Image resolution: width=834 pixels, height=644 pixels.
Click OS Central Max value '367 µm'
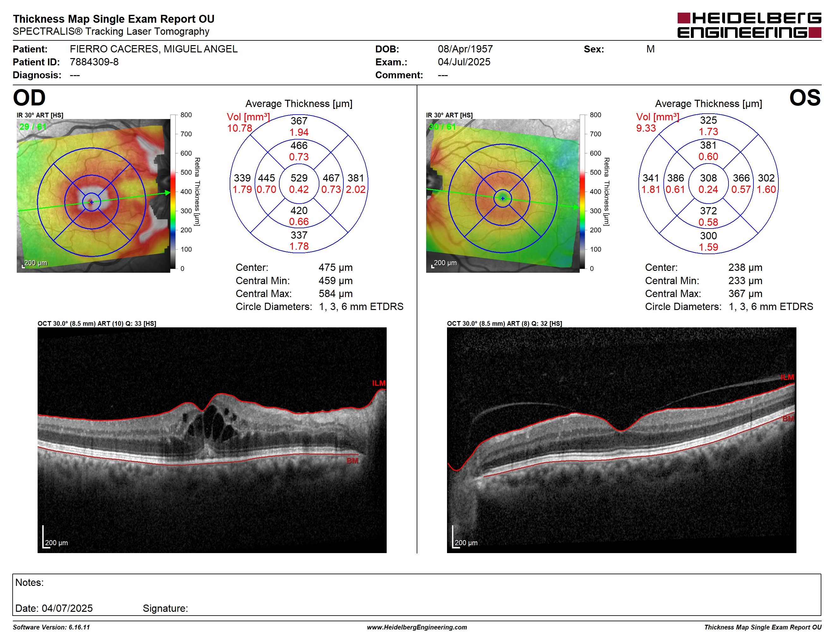pos(745,294)
